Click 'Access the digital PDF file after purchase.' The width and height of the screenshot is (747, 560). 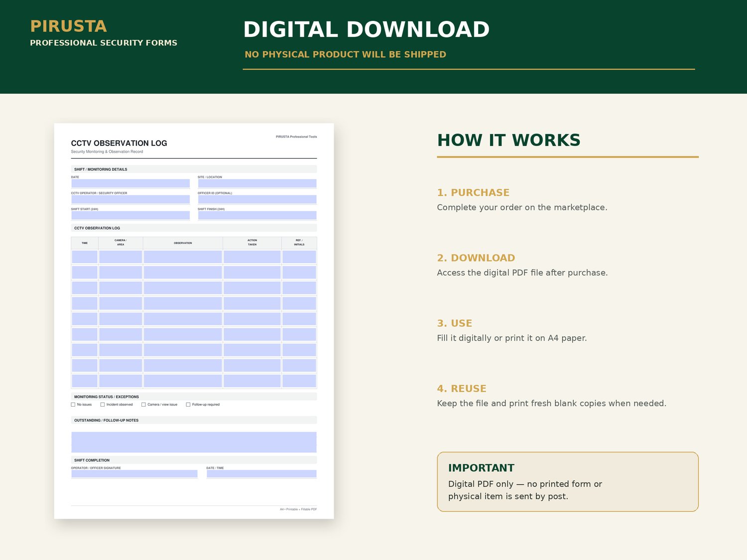(522, 273)
